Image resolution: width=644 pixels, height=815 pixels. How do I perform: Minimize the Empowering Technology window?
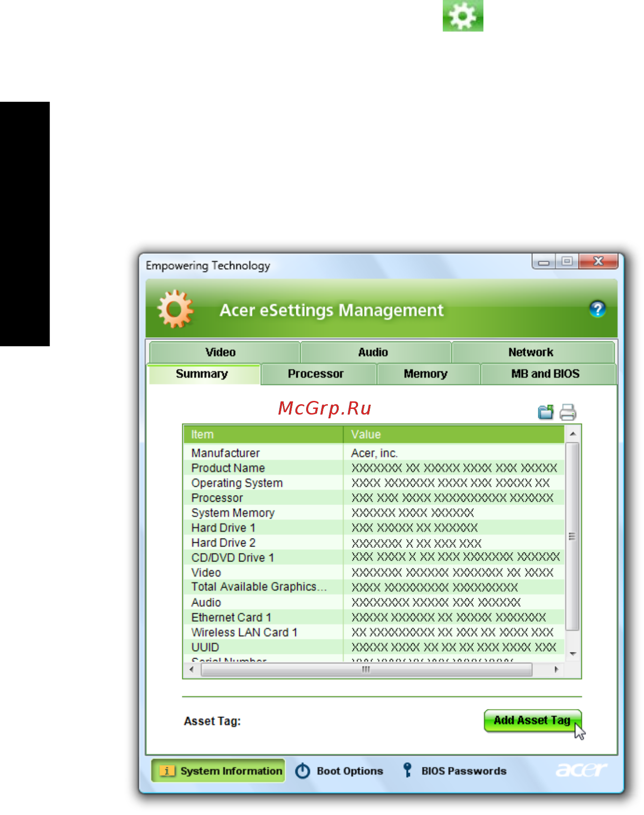point(544,261)
